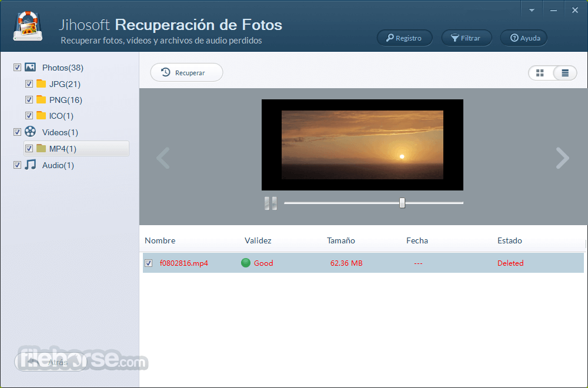Minimize the application window
Screen dimensions: 588x388
553,10
